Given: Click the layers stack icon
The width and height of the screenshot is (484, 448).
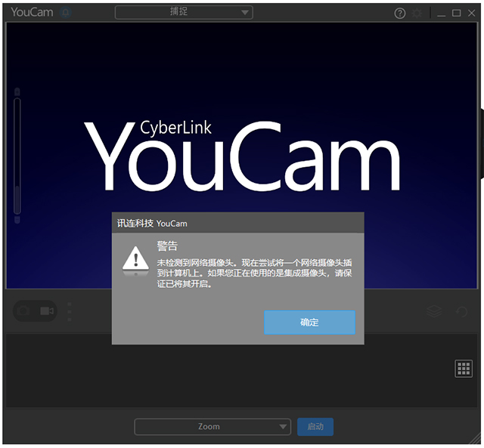Looking at the screenshot, I should tap(434, 311).
